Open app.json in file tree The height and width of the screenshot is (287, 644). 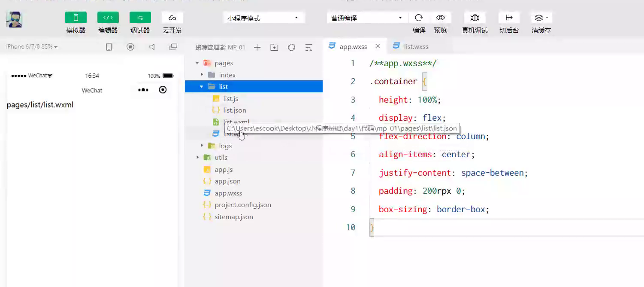point(254,181)
